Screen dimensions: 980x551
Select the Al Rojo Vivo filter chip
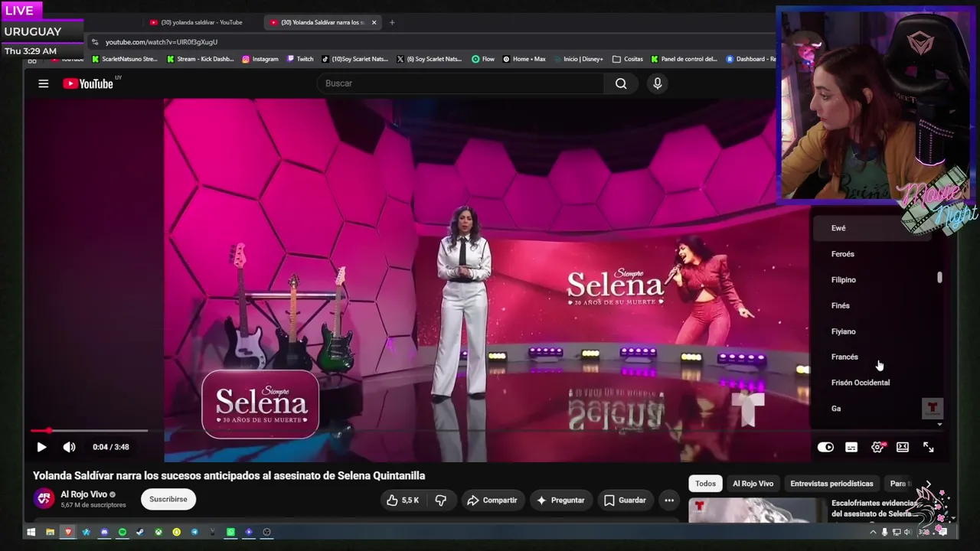pos(753,484)
